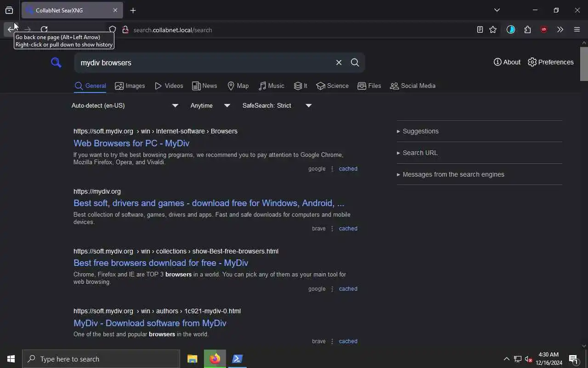Viewport: 588px width, 368px height.
Task: Open Best soft, drivers and games result
Action: point(209,203)
